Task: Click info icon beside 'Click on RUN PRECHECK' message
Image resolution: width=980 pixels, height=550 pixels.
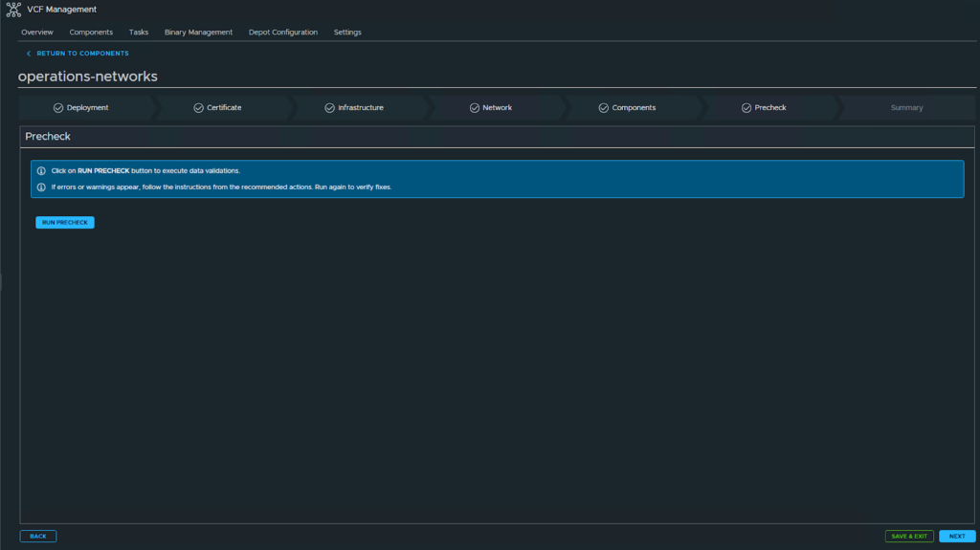Action: tap(41, 170)
